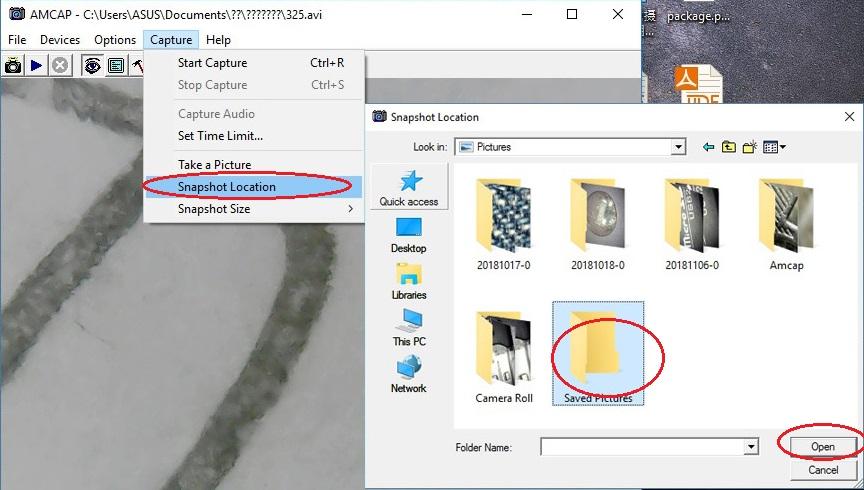864x490 pixels.
Task: Select the Saved Pictures folder
Action: point(598,353)
